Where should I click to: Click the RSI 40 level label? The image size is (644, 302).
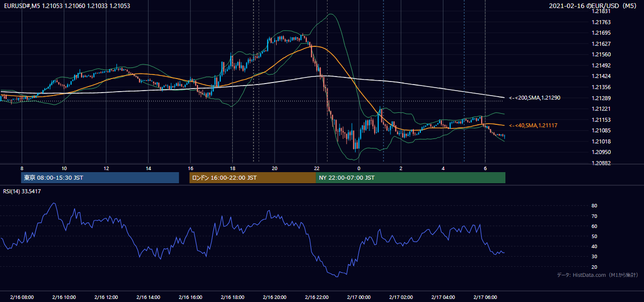pos(595,246)
